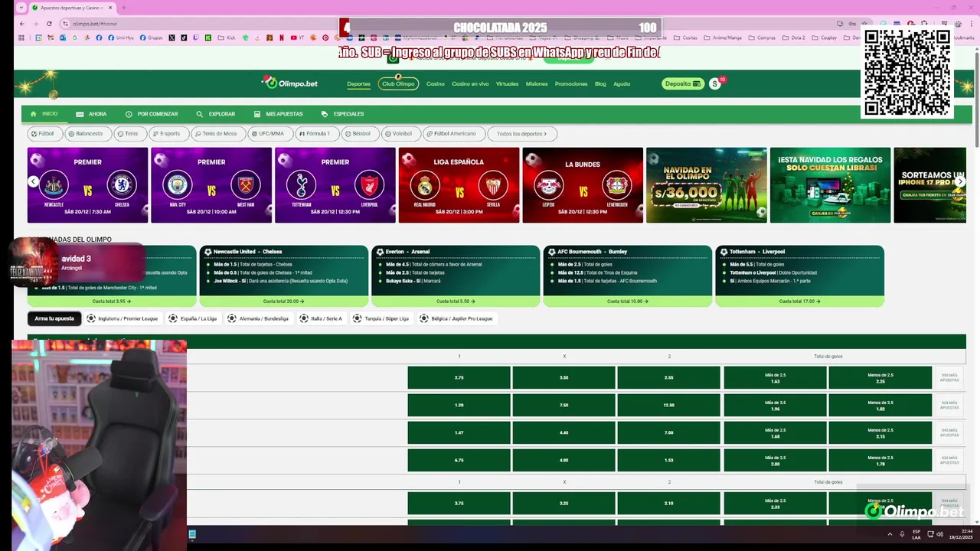This screenshot has width=980, height=551.
Task: Click the Deposita button
Action: 683,84
